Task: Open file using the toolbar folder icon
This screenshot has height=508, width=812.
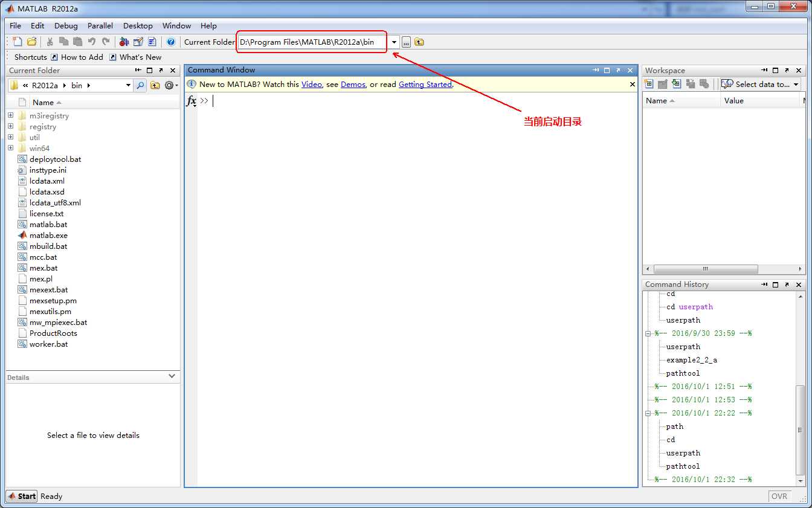Action: pos(31,42)
